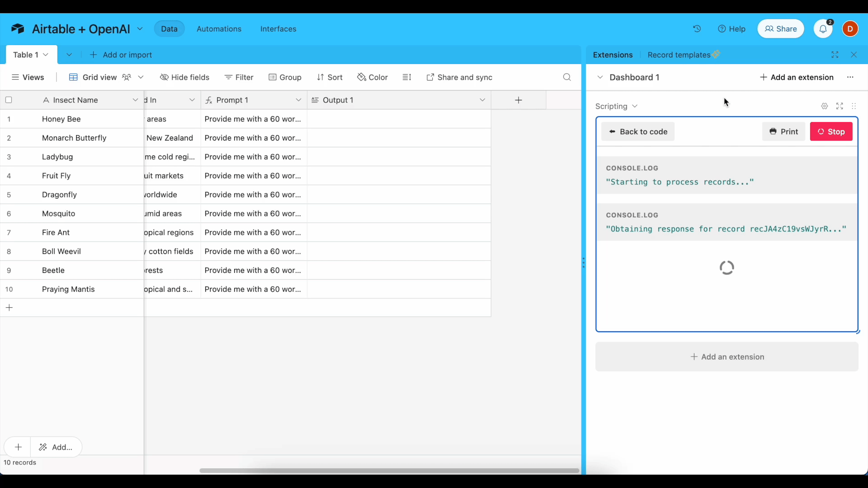Select the Extensions tab
The image size is (868, 488).
click(613, 55)
